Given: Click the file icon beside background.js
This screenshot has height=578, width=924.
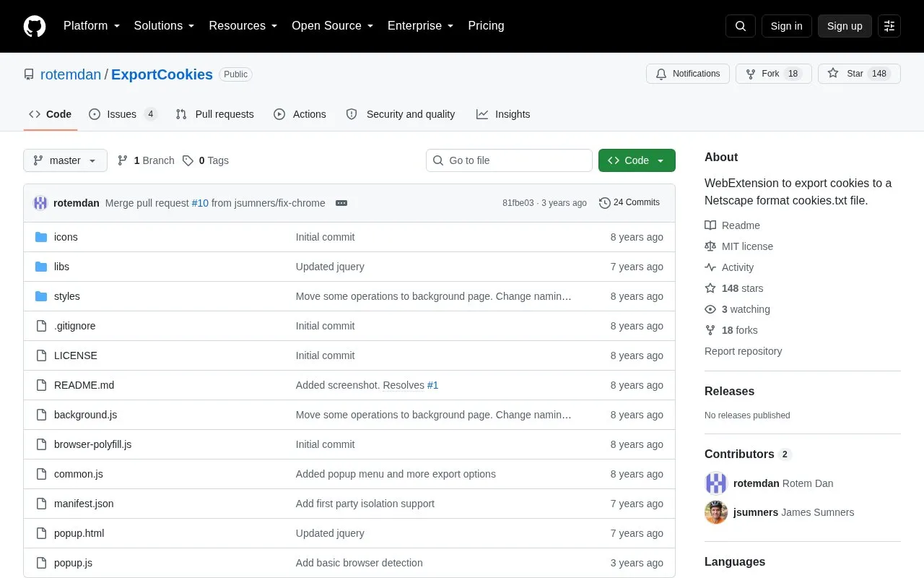Looking at the screenshot, I should point(41,415).
